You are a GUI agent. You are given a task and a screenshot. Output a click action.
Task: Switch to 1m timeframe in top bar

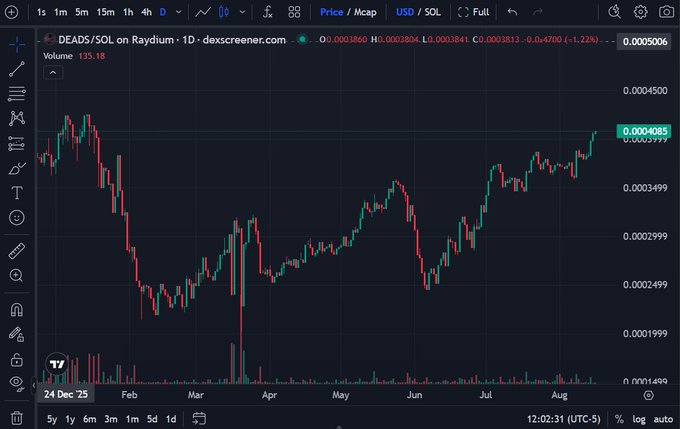click(60, 12)
